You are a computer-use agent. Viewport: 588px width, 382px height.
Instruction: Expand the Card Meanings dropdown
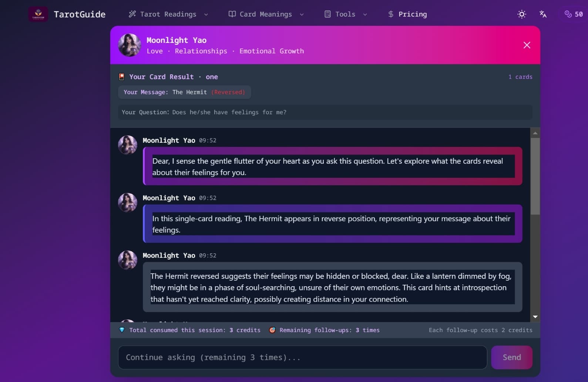[302, 15]
